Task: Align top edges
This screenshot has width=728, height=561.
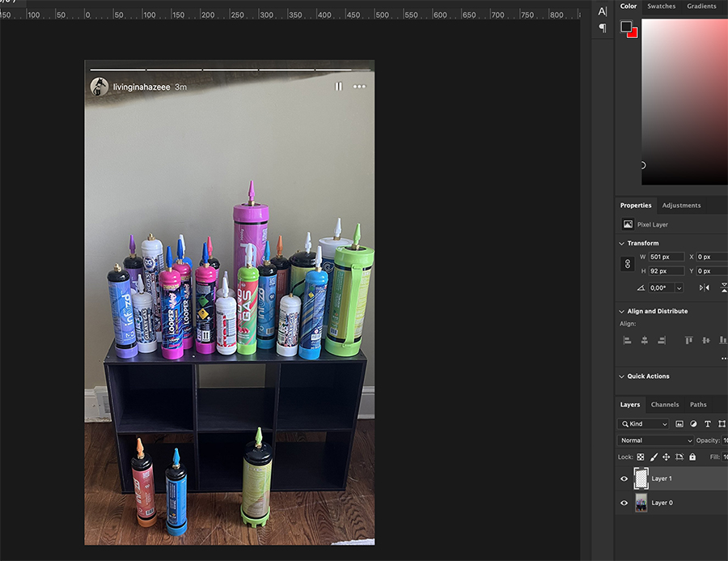Action: tap(688, 340)
